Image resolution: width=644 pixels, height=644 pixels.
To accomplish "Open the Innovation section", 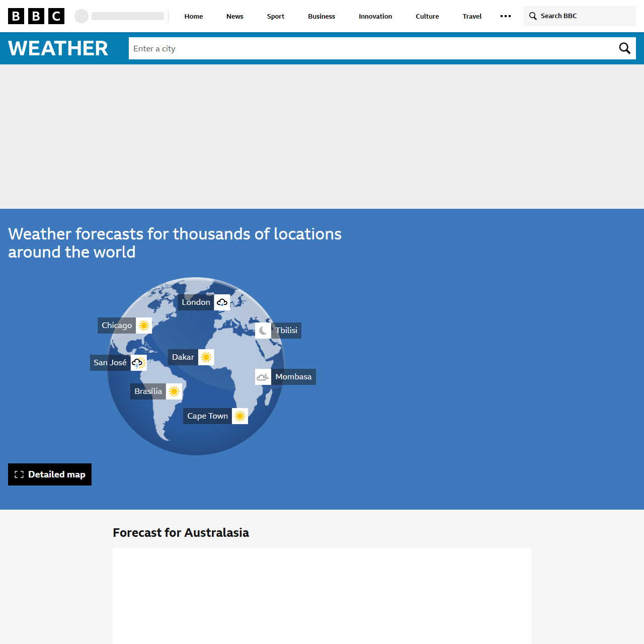I will pos(375,16).
